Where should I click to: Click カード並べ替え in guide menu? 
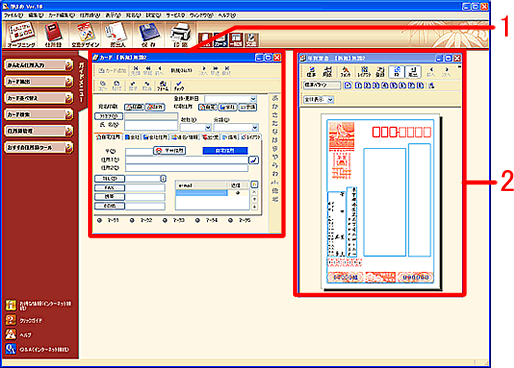click(39, 98)
